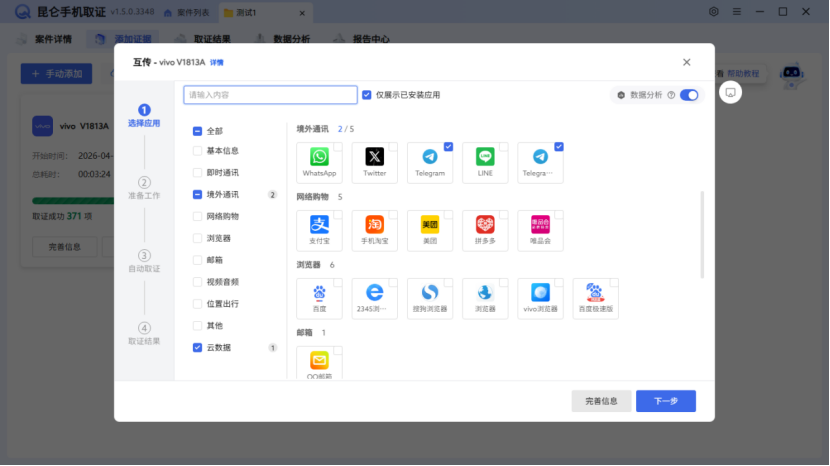Switch to the 添加证据 tab

pyautogui.click(x=124, y=39)
